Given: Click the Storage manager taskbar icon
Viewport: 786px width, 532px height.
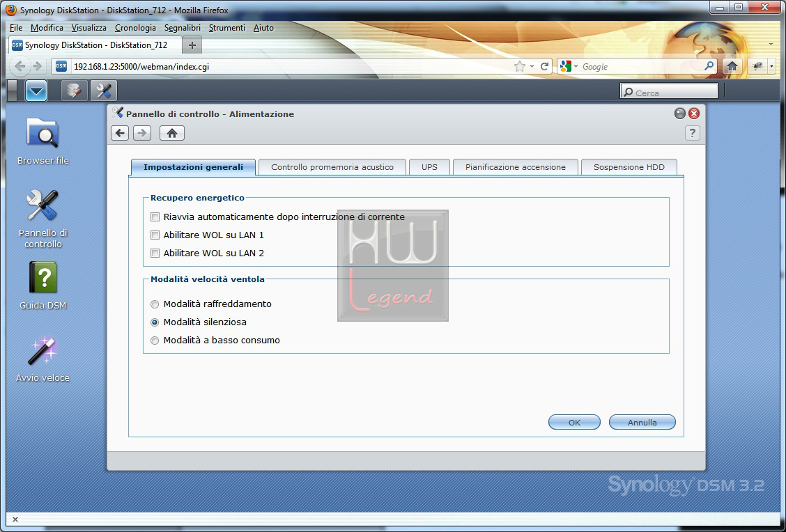Looking at the screenshot, I should 74,91.
